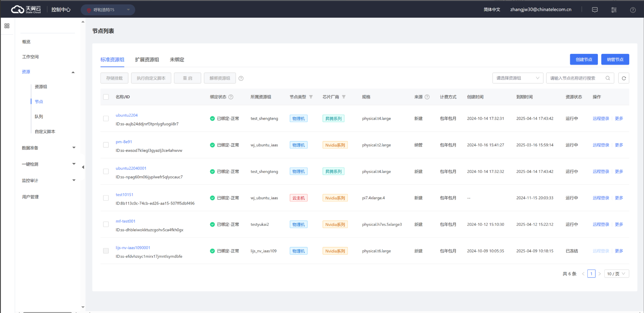The height and width of the screenshot is (313, 644).
Task: Open 自定义脚本 under 资源
Action: [45, 132]
